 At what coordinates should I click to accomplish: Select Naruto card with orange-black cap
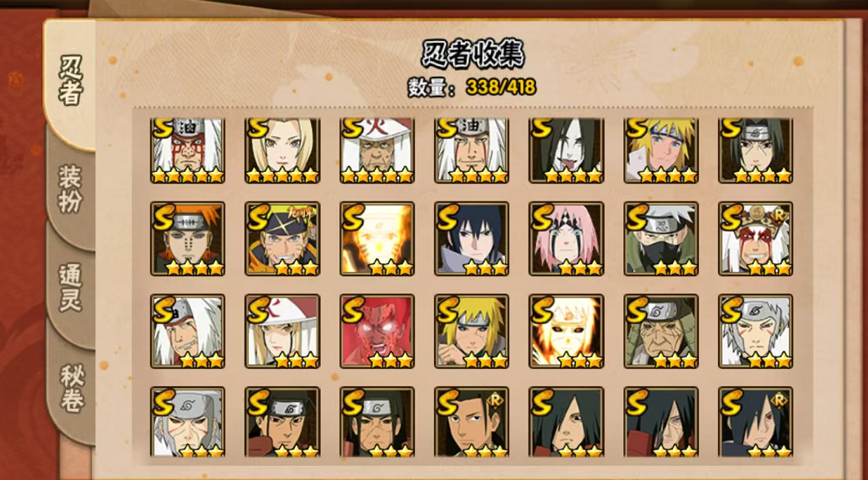[282, 238]
